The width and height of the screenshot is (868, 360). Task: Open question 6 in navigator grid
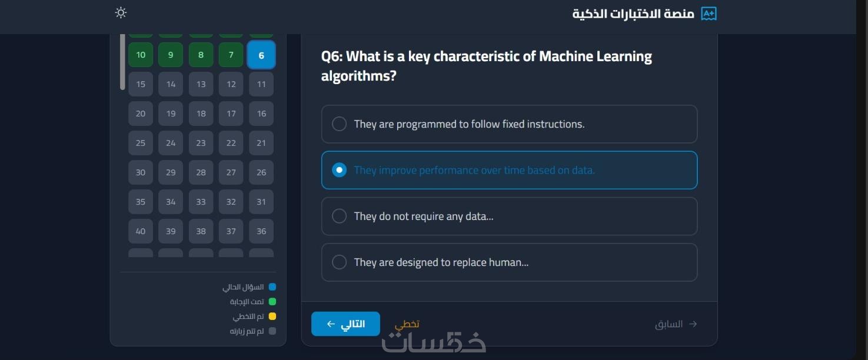coord(261,55)
